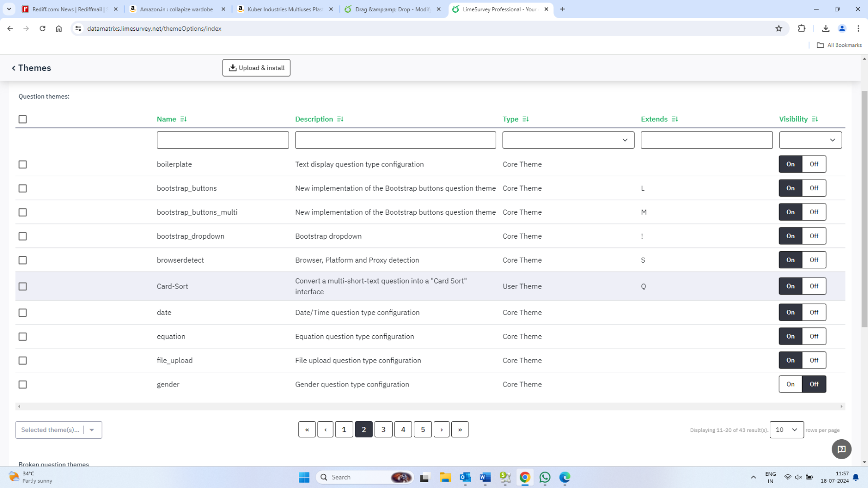The image size is (868, 488).
Task: Sort themes by the Description column icon
Action: (340, 119)
